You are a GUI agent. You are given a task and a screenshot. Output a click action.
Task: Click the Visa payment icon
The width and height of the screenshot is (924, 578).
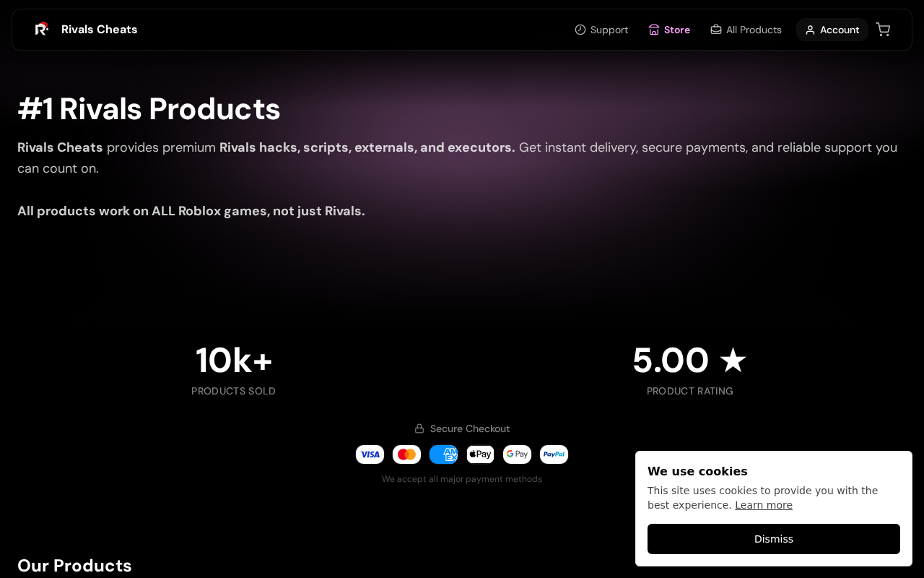click(x=370, y=454)
